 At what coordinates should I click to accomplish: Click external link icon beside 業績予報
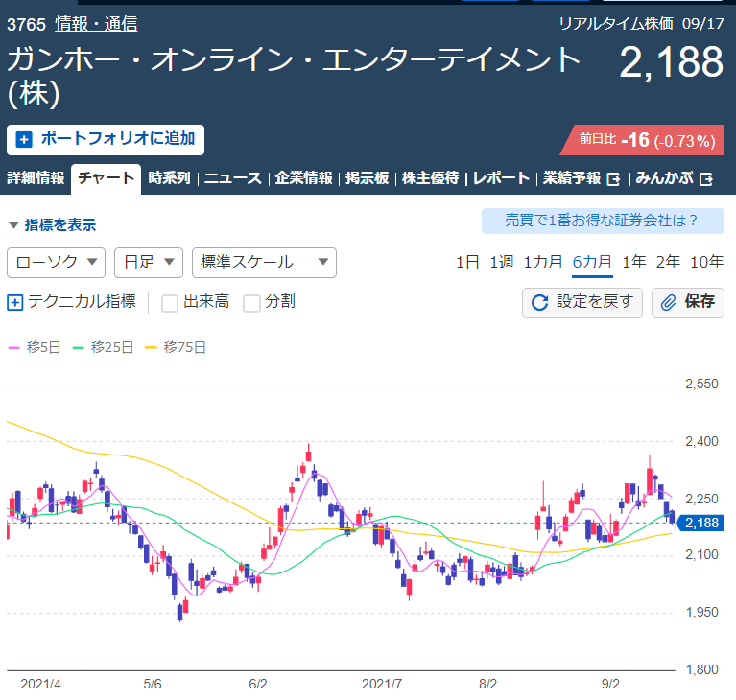coord(613,179)
